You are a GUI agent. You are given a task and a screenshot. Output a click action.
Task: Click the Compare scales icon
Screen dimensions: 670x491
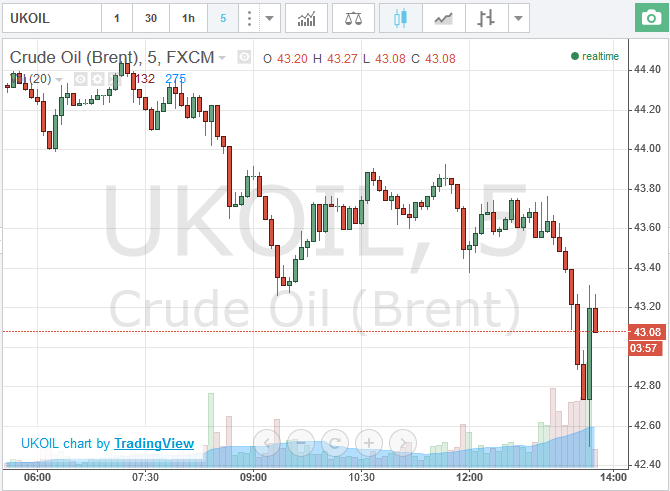[353, 18]
